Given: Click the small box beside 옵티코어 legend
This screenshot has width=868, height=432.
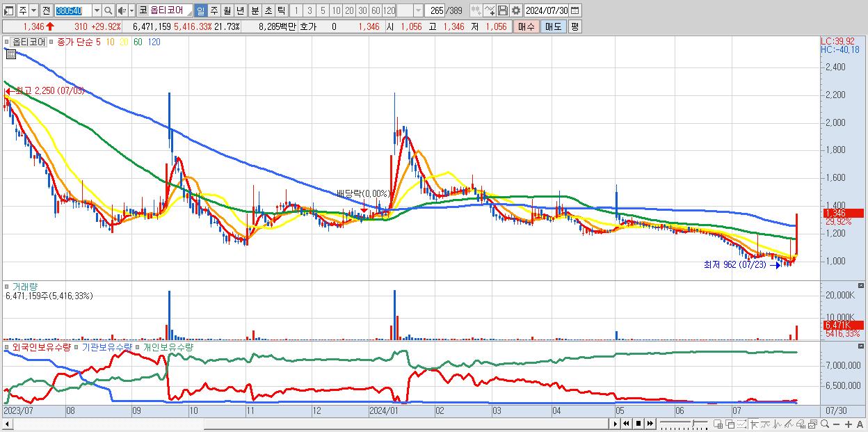Looking at the screenshot, I should click(8, 42).
